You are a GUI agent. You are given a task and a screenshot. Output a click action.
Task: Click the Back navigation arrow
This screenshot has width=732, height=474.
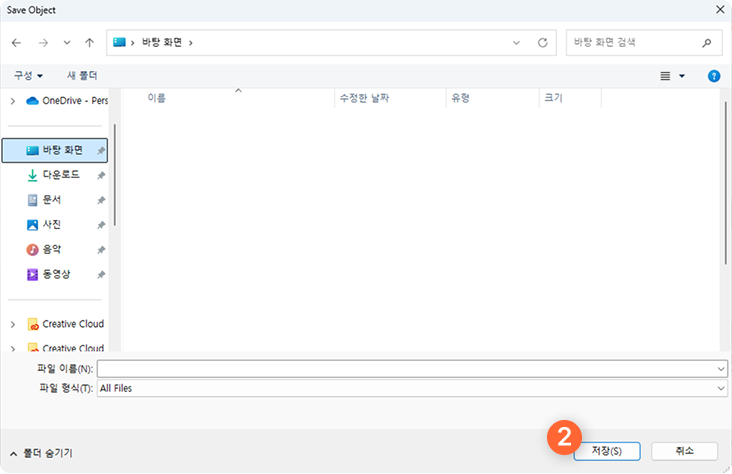pos(17,43)
